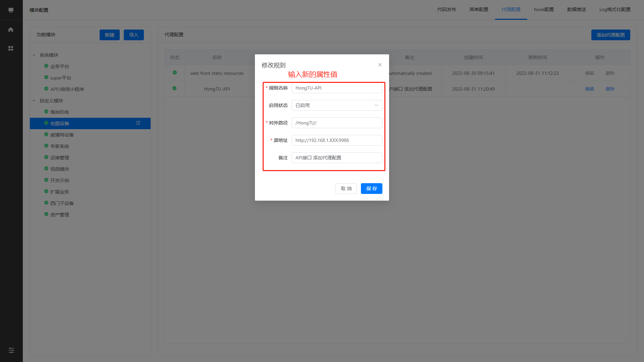Image resolution: width=644 pixels, height=362 pixels.
Task: Click the green check icon beside 业务平台
Action: [x=46, y=66]
